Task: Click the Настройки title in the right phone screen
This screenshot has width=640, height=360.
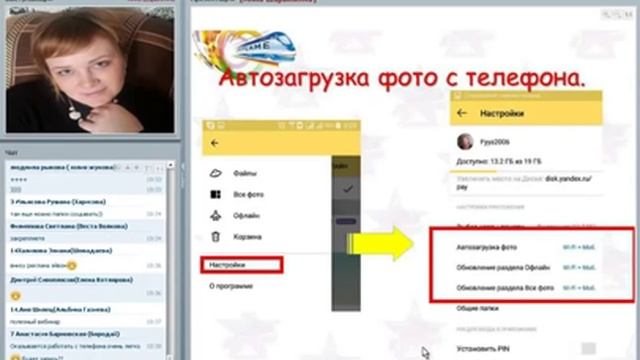Action: [502, 113]
